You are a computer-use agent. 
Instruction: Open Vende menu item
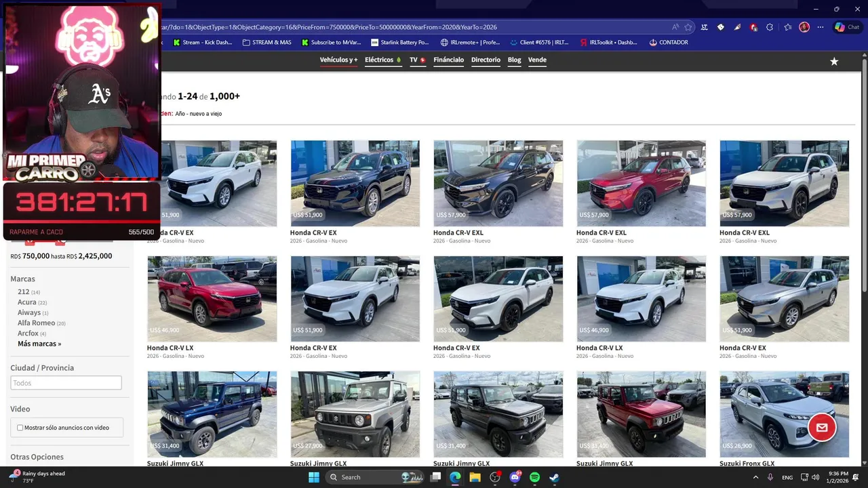pyautogui.click(x=537, y=60)
